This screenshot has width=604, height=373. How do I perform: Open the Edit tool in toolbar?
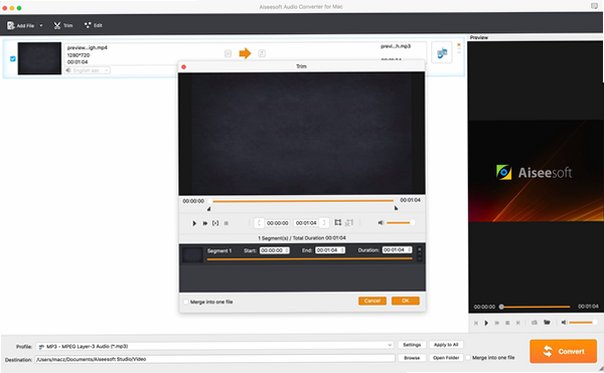[x=93, y=25]
